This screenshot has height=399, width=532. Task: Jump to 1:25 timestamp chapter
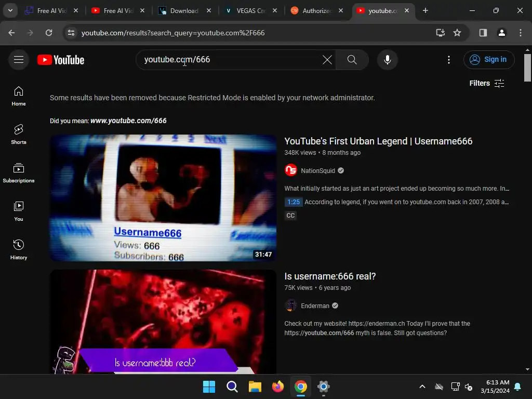294,202
